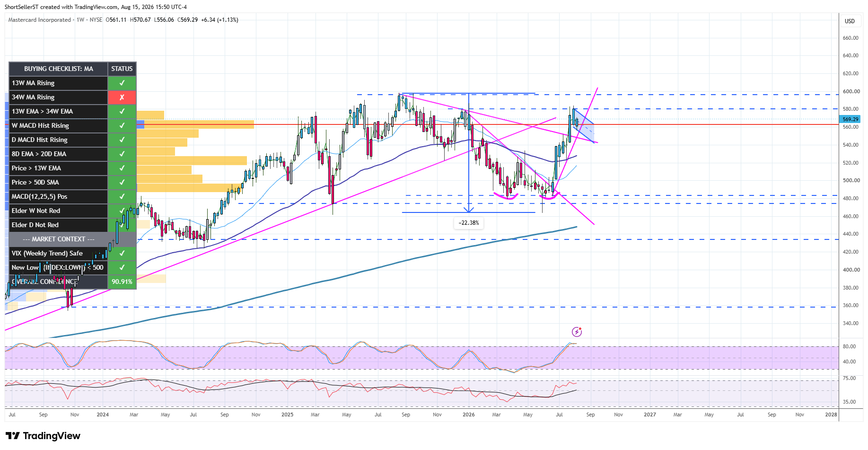The height and width of the screenshot is (450, 868).
Task: Select the check mark for MACD(12,25,5) Pos
Action: pos(122,196)
